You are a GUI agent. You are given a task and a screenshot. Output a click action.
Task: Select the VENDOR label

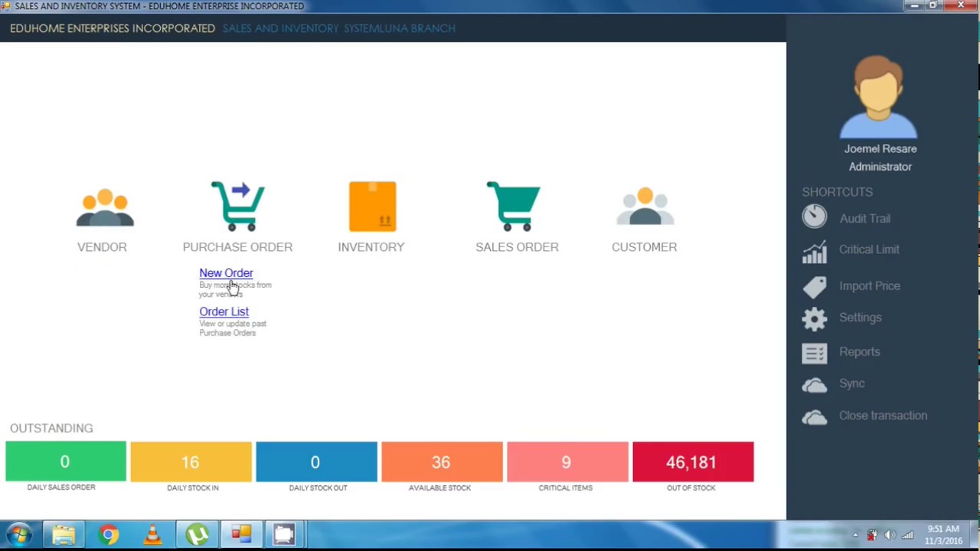[x=102, y=246]
